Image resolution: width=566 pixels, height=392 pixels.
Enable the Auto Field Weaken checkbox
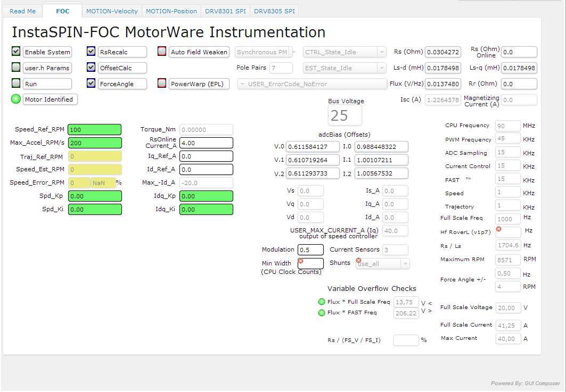coord(162,51)
